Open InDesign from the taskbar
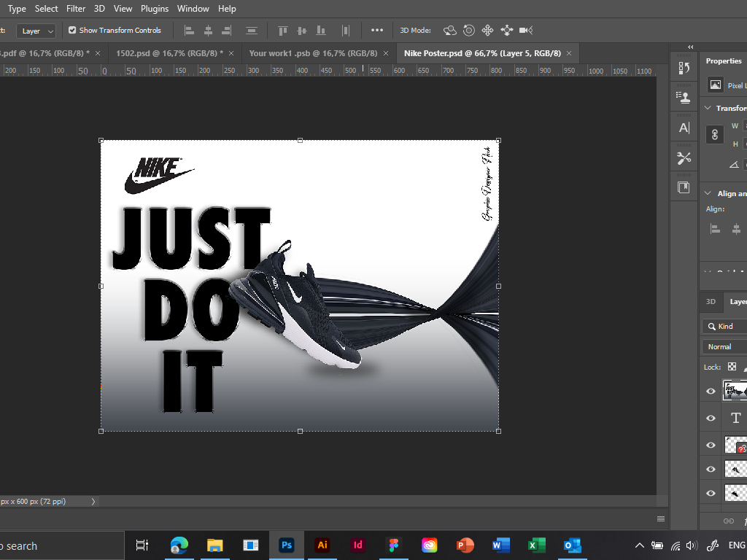The width and height of the screenshot is (747, 560). click(x=357, y=545)
